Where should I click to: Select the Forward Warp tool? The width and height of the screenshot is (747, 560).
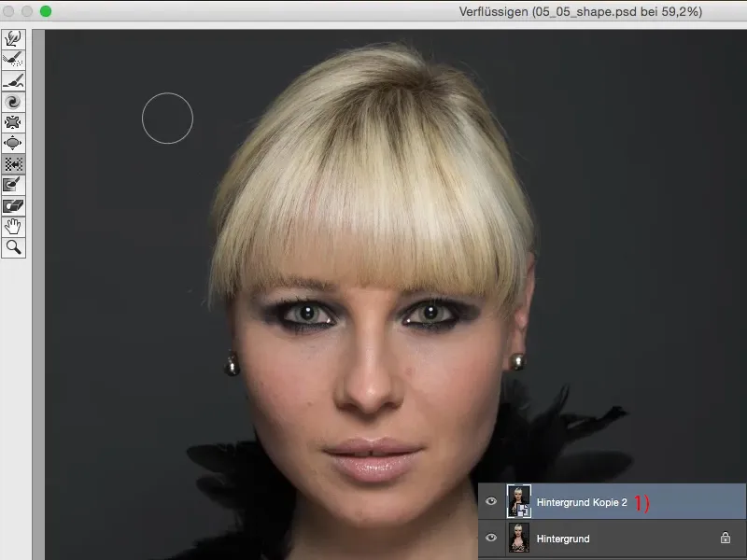[12, 39]
